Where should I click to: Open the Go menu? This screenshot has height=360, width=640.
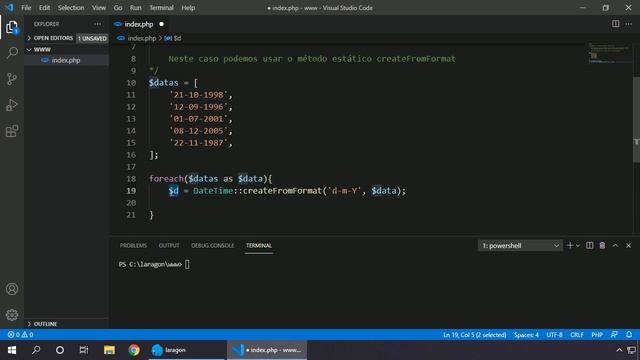[x=118, y=8]
